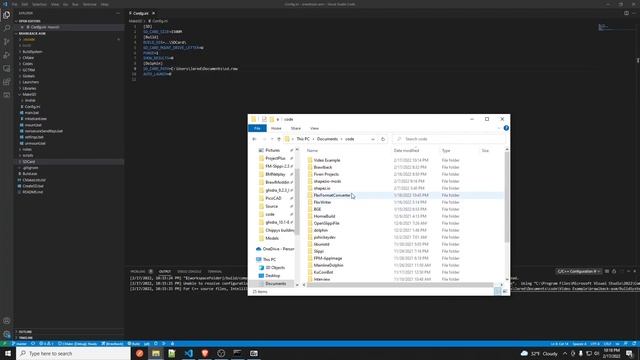
Task: Switch to the Terminal panel tab
Action: [215, 271]
